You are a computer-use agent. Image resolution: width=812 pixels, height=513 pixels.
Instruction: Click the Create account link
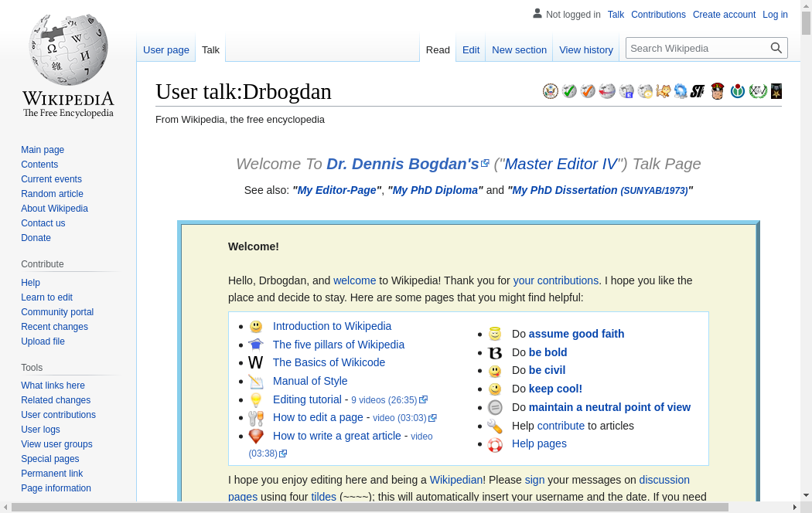click(724, 15)
